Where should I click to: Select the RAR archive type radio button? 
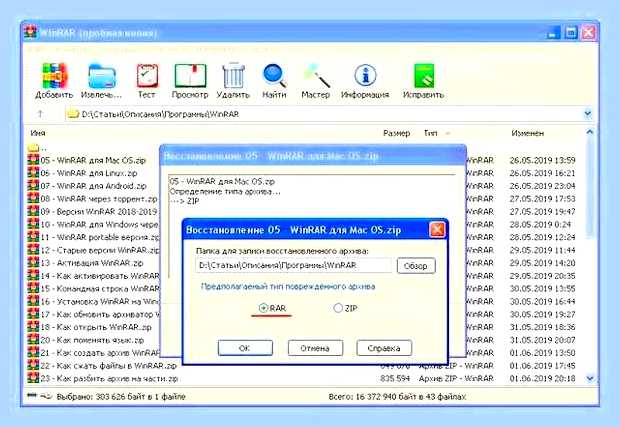tap(263, 308)
